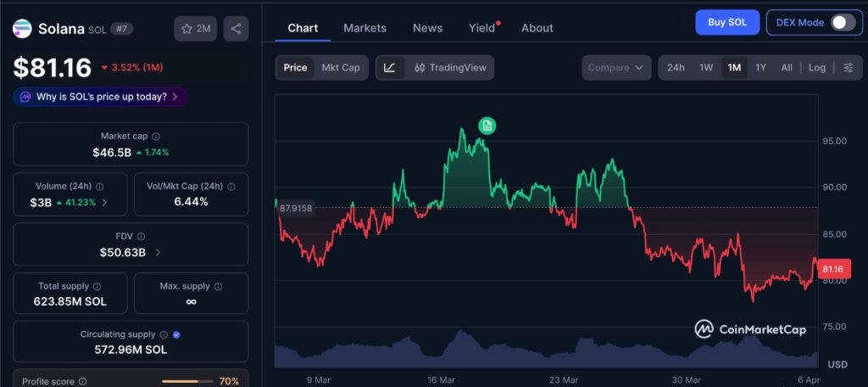
Task: Click the Buy SOL button
Action: (x=727, y=22)
